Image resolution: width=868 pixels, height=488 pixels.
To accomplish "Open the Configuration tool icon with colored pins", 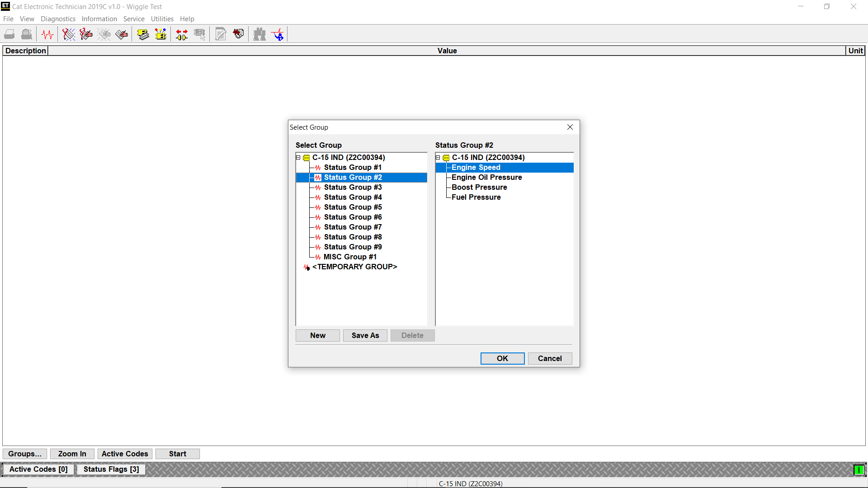I will (x=160, y=34).
